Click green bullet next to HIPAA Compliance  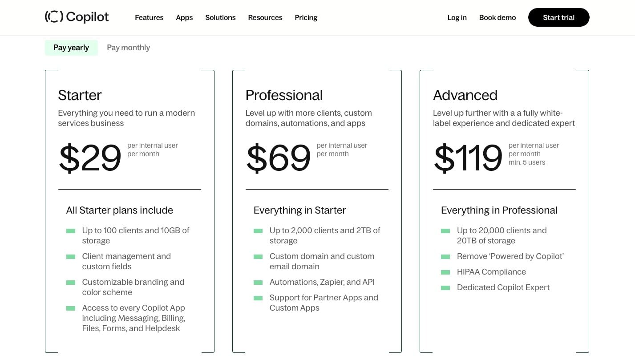(445, 272)
